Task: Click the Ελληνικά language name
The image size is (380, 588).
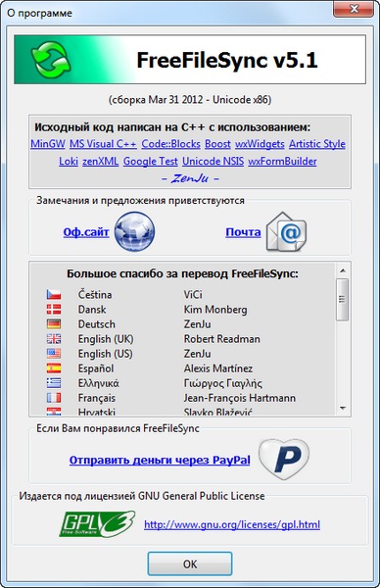Action: [99, 383]
